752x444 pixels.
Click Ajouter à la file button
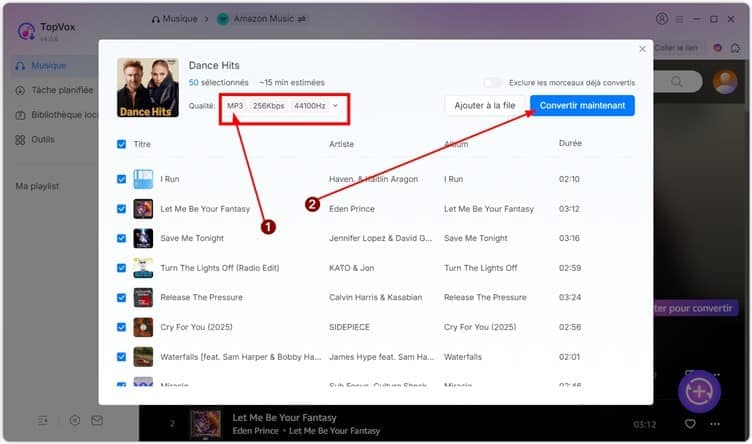484,105
